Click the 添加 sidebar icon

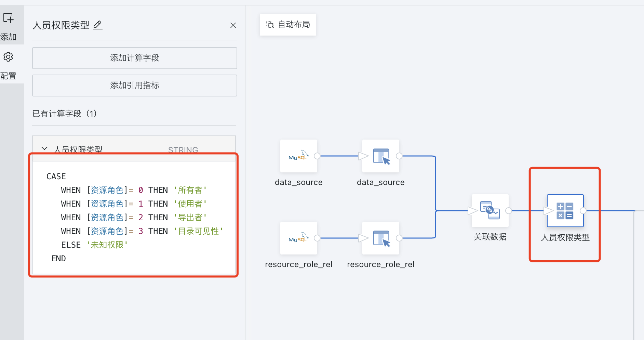coord(9,18)
